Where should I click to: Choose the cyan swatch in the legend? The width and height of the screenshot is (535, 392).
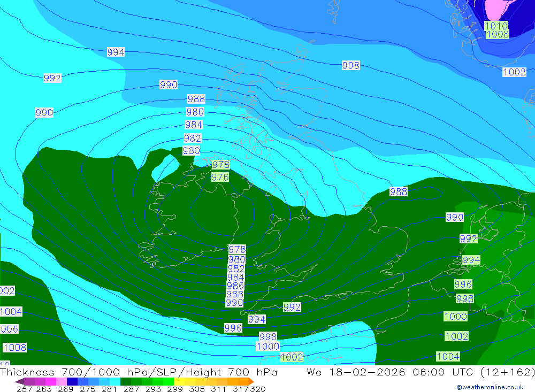tap(115, 381)
